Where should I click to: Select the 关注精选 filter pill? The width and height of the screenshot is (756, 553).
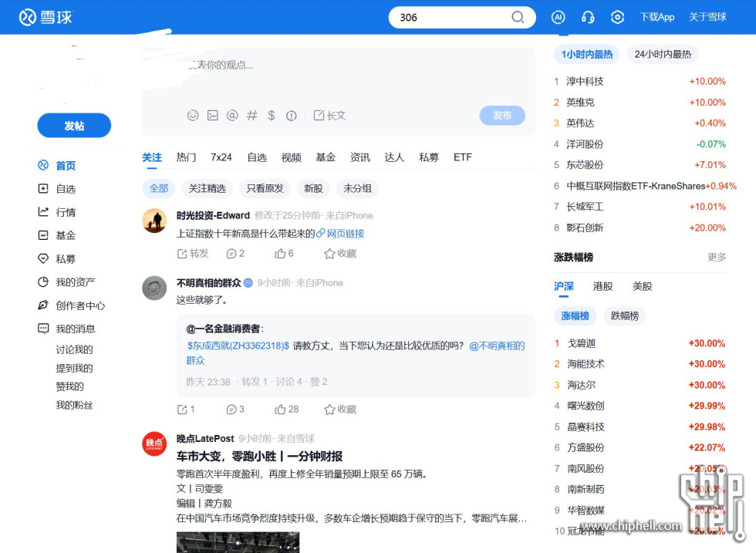click(207, 188)
